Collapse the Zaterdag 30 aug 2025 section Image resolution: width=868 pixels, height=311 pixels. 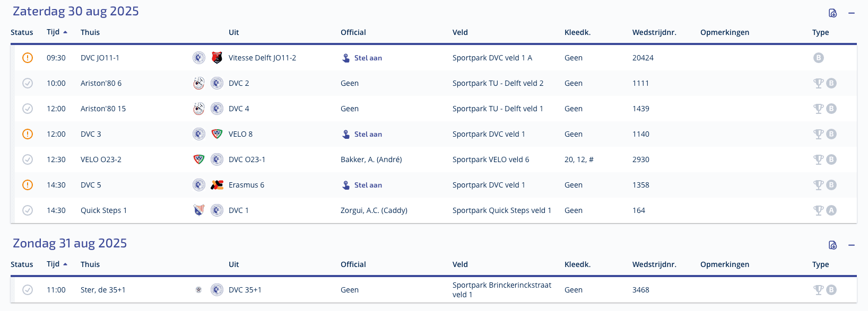pyautogui.click(x=852, y=13)
